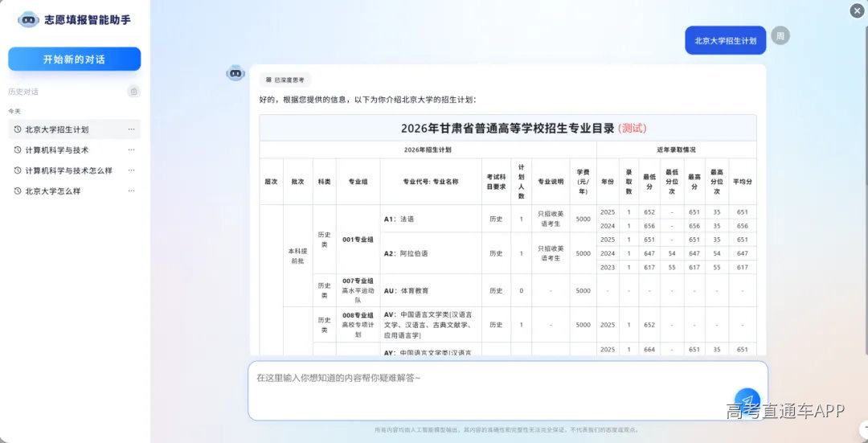This screenshot has height=443, width=868.
Task: Expand the 已深度思考 thinking section
Action: coord(285,80)
